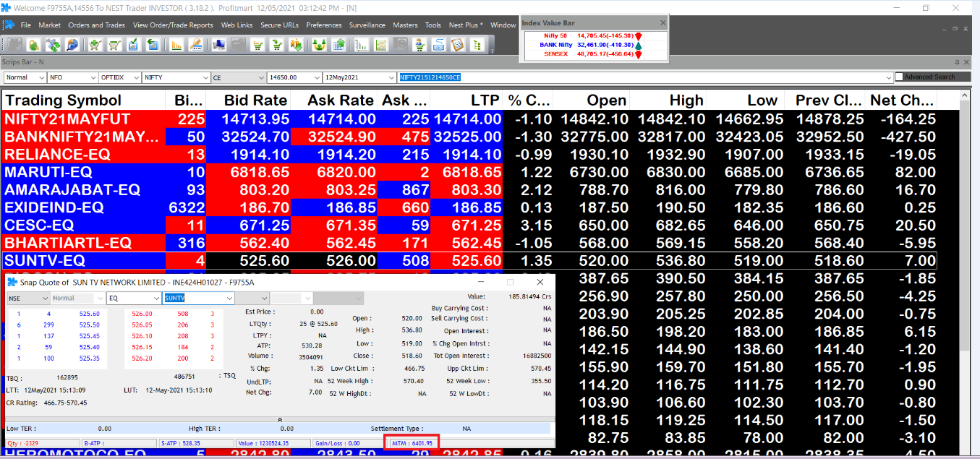Click the green hierarchy tree toolbar icon
The width and height of the screenshot is (980, 459).
pos(476,45)
